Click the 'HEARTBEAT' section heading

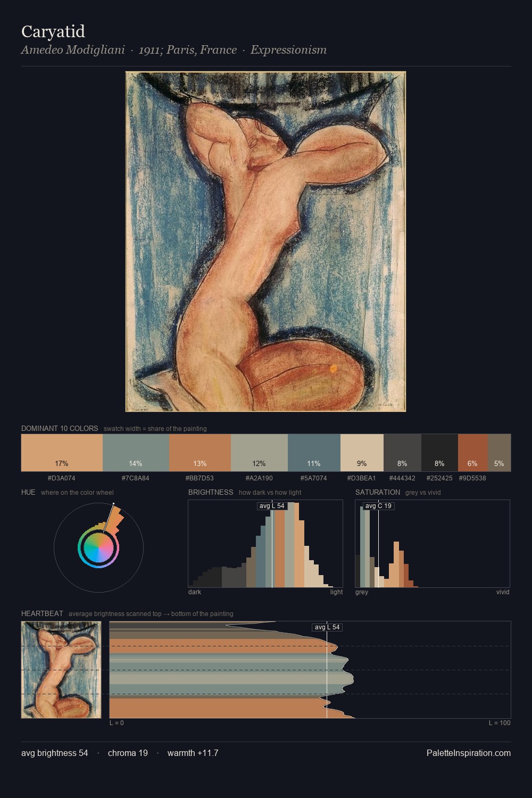[42, 613]
